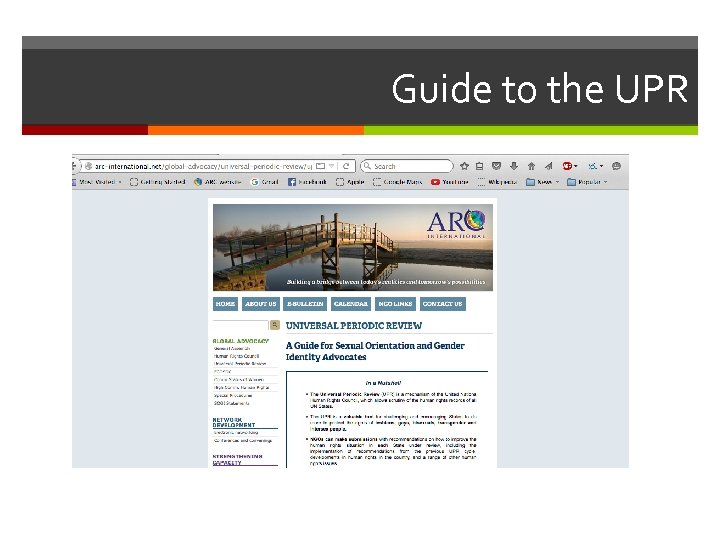Open the Wikipedia bookmark

pos(497,182)
